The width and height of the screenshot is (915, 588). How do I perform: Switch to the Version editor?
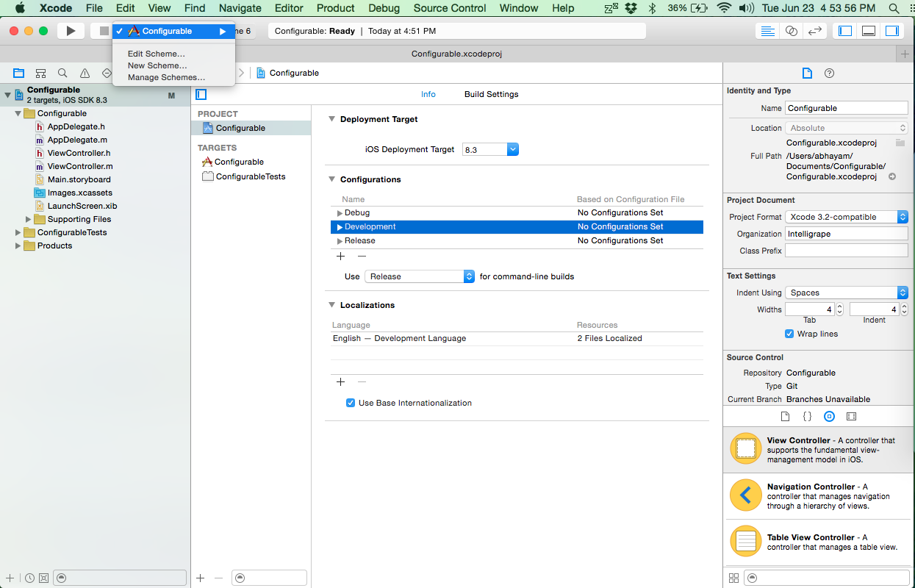pos(814,31)
